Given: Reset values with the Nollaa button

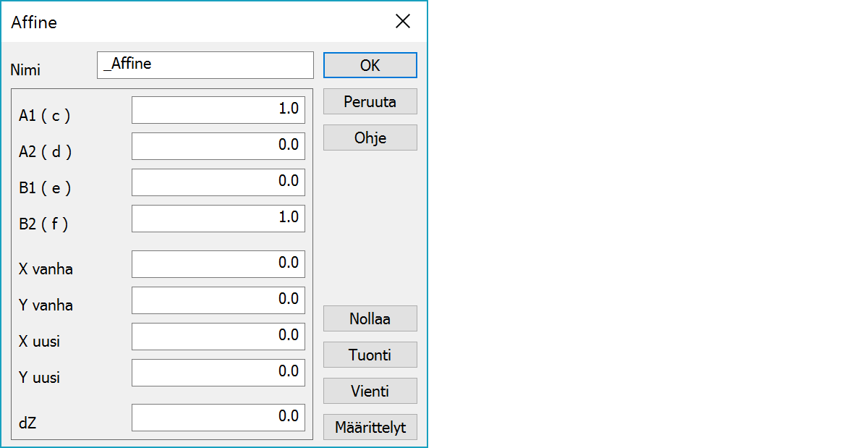Looking at the screenshot, I should tap(370, 318).
